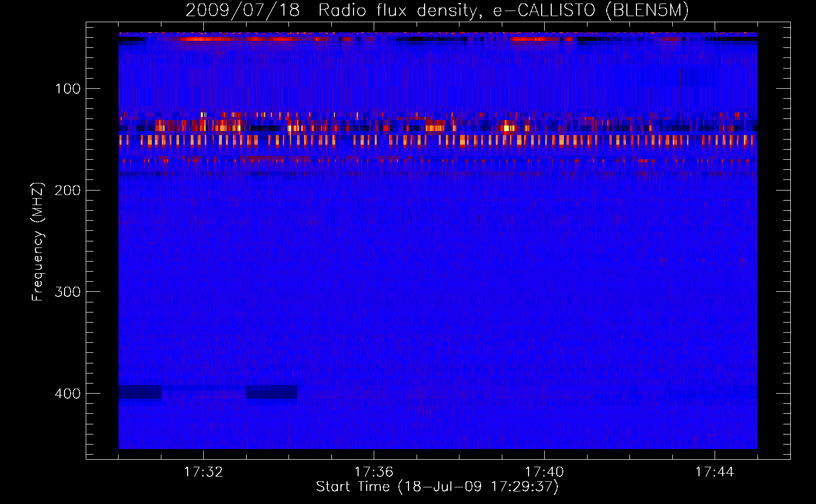Click the 17:36 time tick label
Image resolution: width=816 pixels, height=504 pixels.
coord(374,472)
